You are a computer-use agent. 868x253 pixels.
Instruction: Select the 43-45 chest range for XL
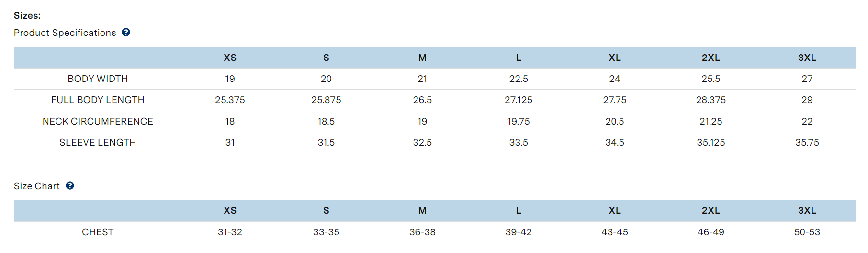pyautogui.click(x=615, y=232)
